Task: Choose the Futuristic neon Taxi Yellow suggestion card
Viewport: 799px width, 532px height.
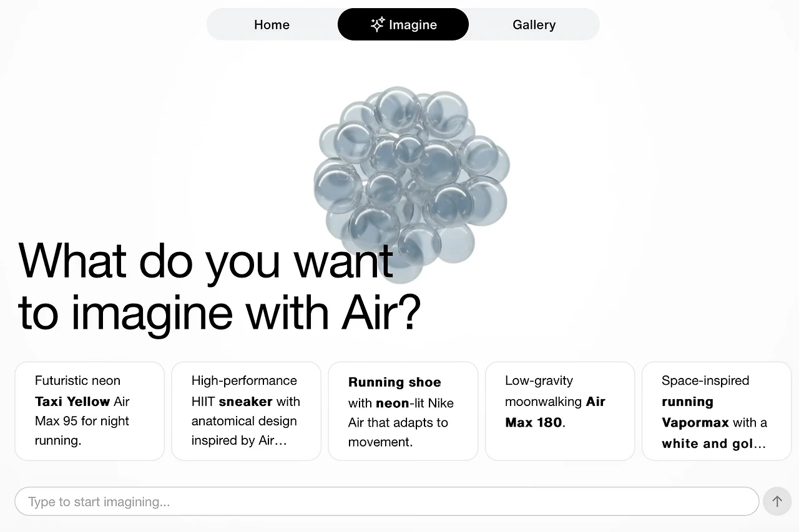Action: [90, 411]
